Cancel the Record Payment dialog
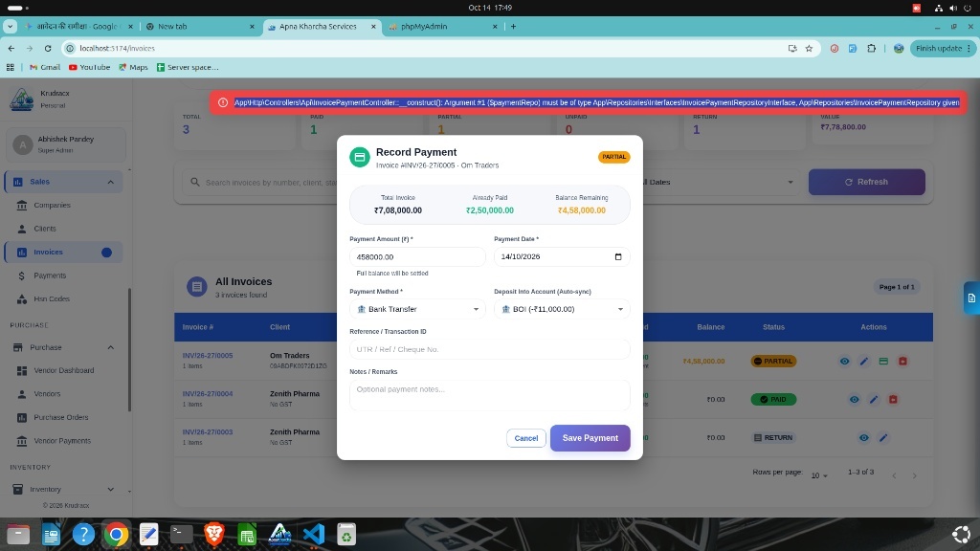Viewport: 980px width, 551px height. 525,438
